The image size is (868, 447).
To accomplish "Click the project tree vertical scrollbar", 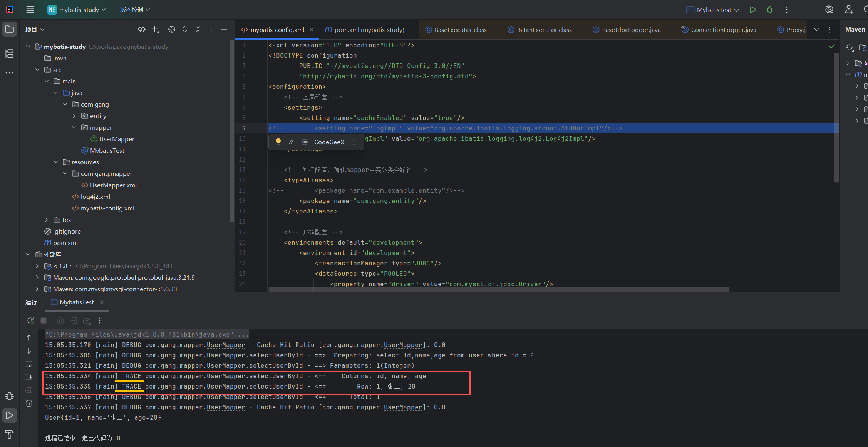I will 232,131.
